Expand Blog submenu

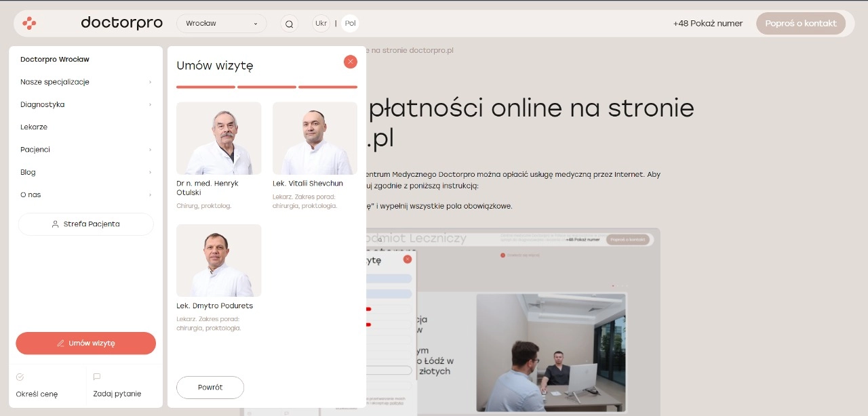coord(85,172)
